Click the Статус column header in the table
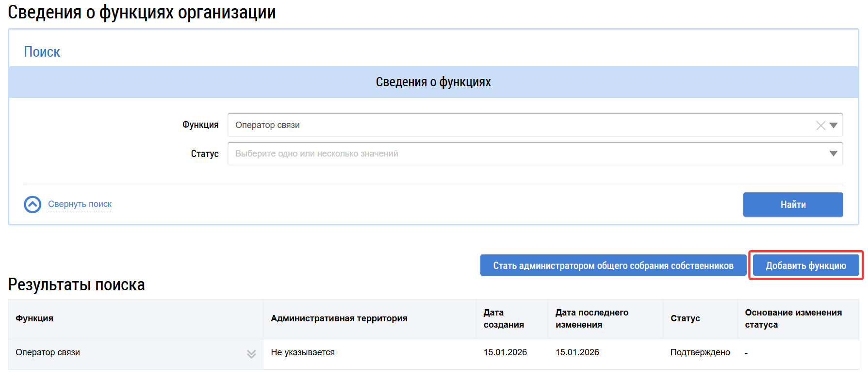Viewport: 868px width, 378px height. (x=685, y=318)
